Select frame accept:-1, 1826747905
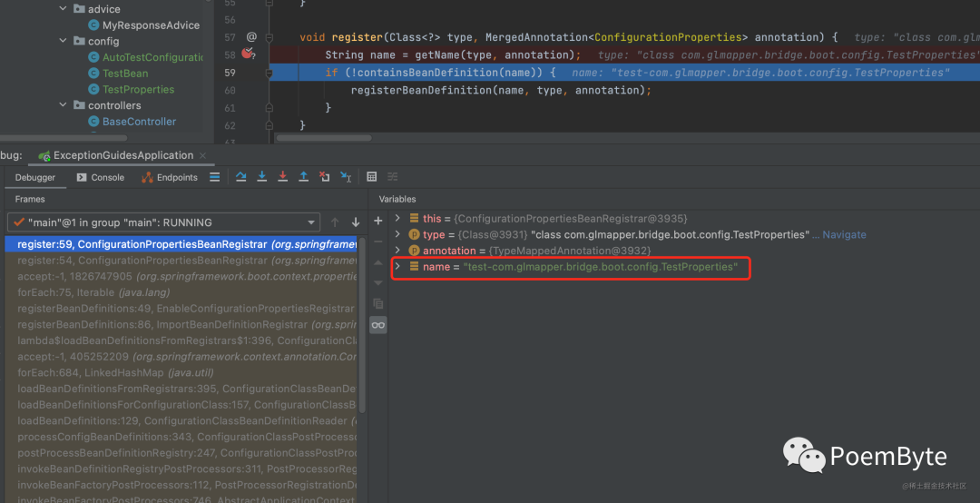 (x=181, y=276)
